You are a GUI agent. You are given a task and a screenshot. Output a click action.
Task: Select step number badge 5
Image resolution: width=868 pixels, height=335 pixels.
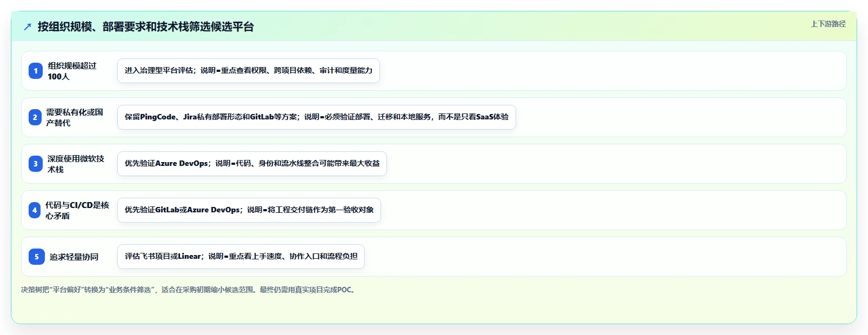(x=37, y=257)
